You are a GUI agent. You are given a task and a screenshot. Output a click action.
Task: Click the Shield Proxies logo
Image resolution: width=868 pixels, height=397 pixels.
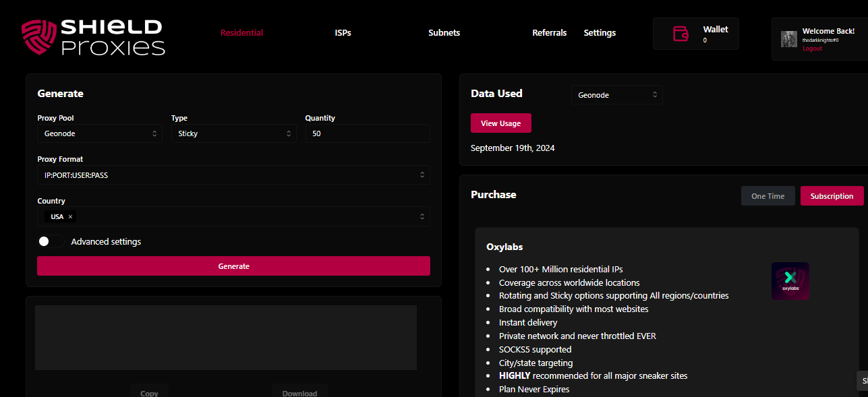click(93, 37)
